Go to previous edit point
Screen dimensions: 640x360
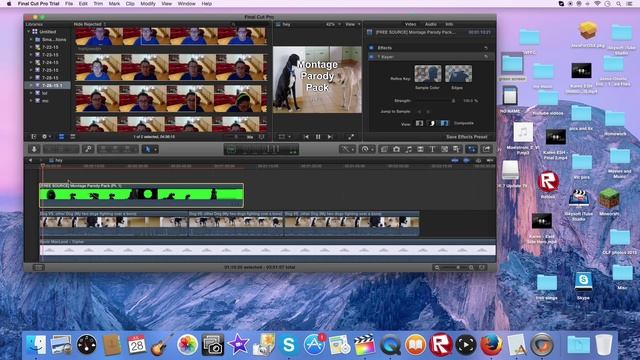[x=306, y=137]
